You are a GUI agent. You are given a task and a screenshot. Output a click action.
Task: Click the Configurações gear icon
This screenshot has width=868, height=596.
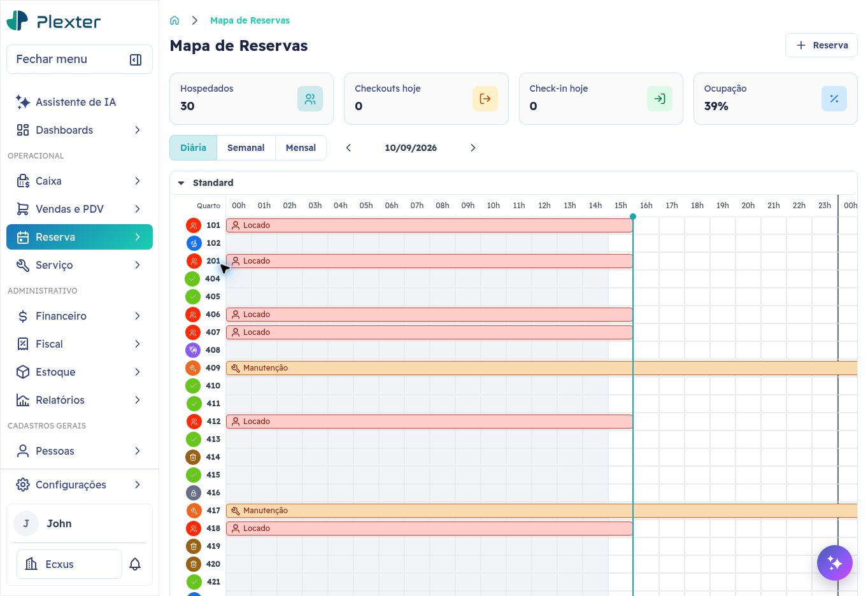(23, 485)
